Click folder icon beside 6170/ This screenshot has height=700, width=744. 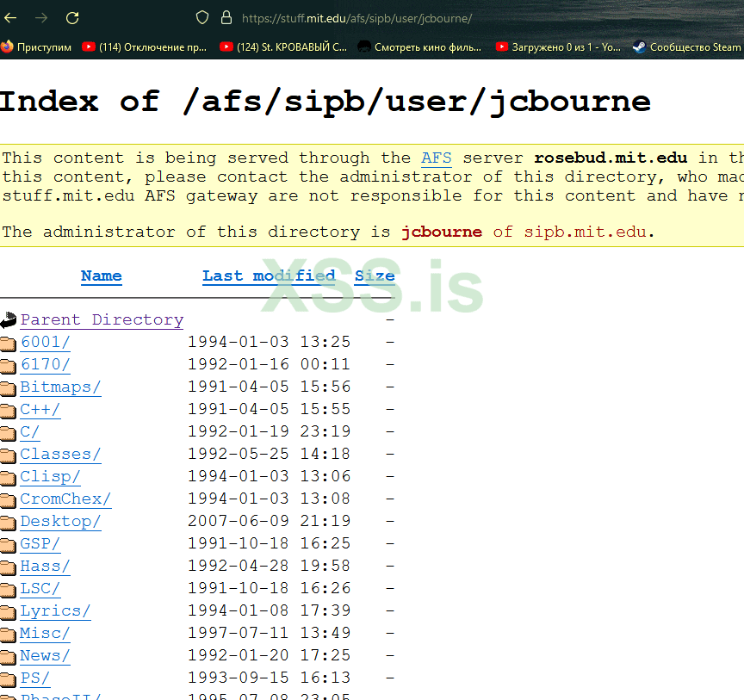click(x=8, y=366)
